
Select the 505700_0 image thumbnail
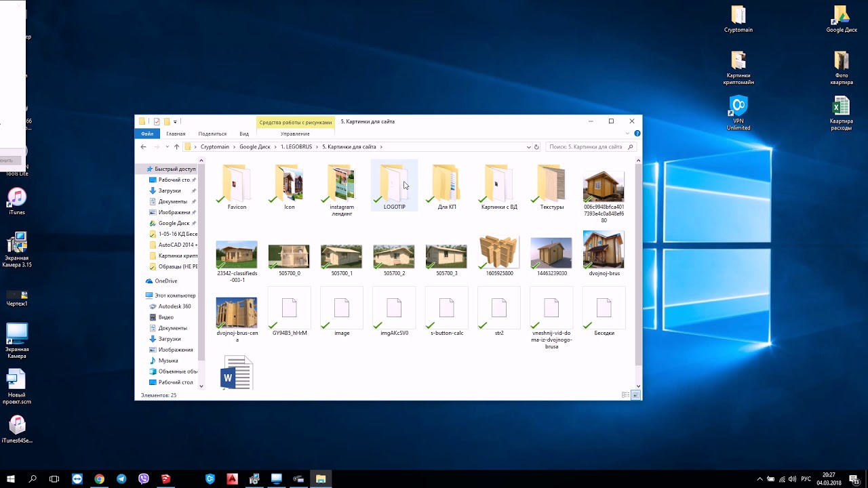[x=289, y=256]
